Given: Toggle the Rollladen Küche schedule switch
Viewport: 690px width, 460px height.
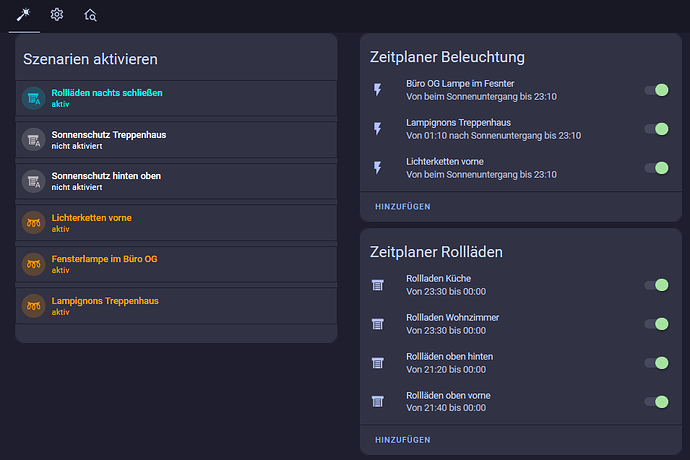Looking at the screenshot, I should [x=657, y=285].
